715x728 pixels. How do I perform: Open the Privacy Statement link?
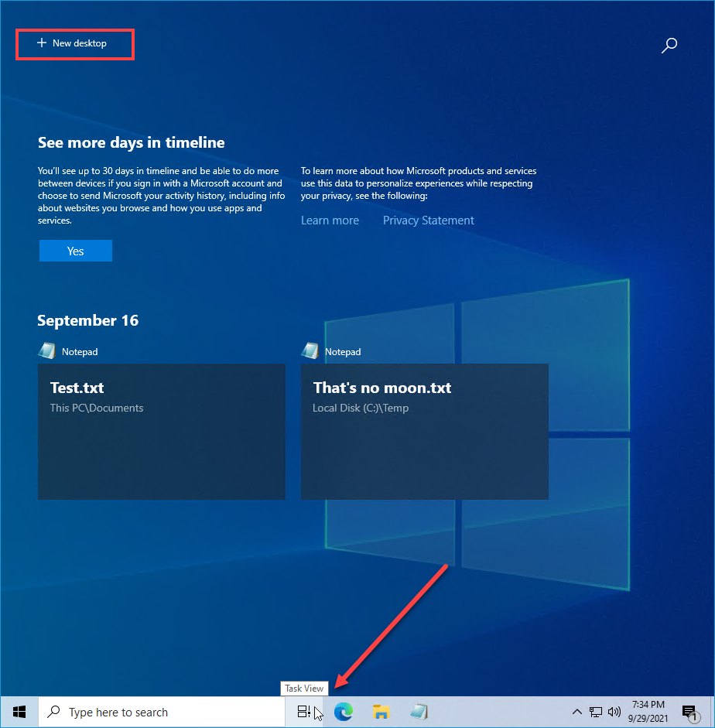coord(428,220)
